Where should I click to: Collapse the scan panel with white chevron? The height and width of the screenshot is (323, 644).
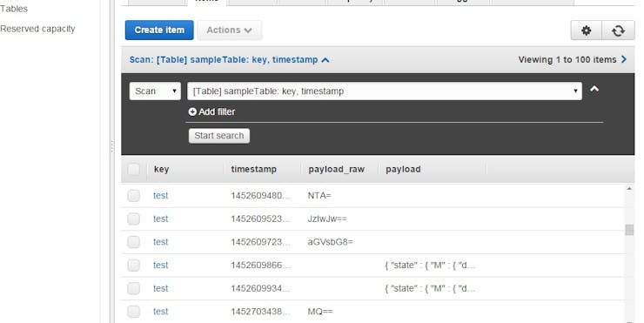pyautogui.click(x=594, y=89)
